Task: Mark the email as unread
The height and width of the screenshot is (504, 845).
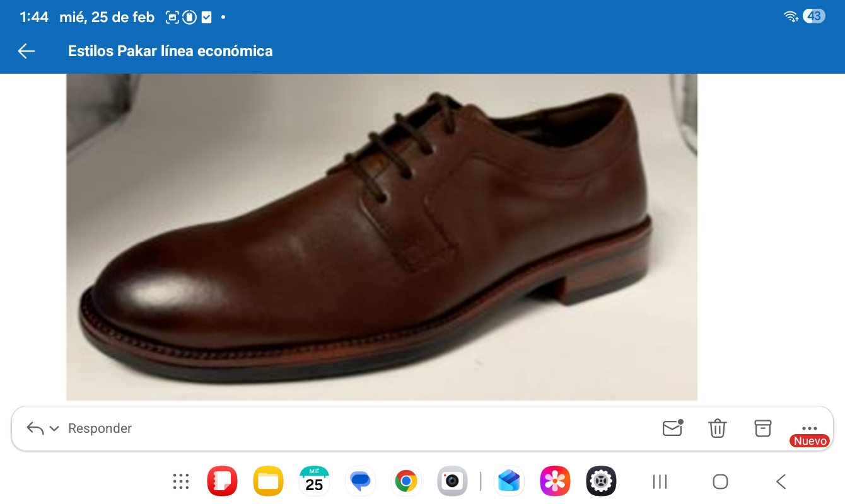Action: coord(672,428)
